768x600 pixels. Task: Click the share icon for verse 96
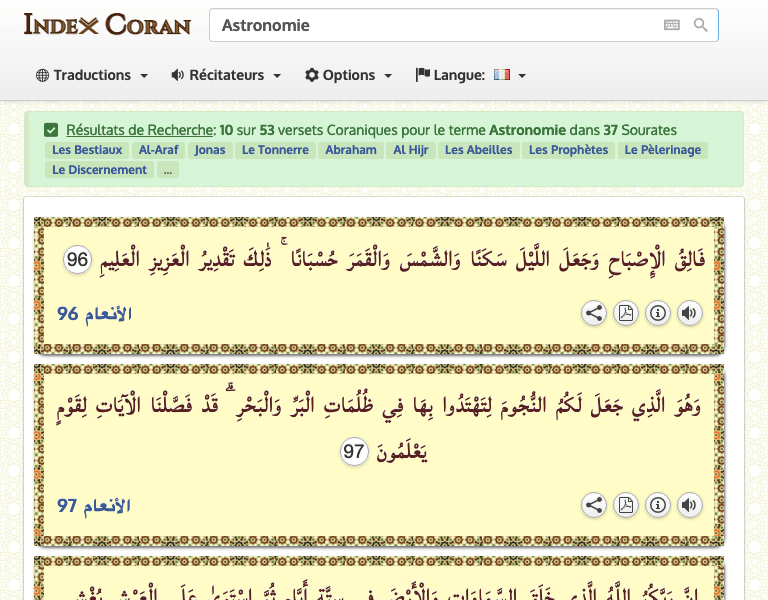point(594,313)
